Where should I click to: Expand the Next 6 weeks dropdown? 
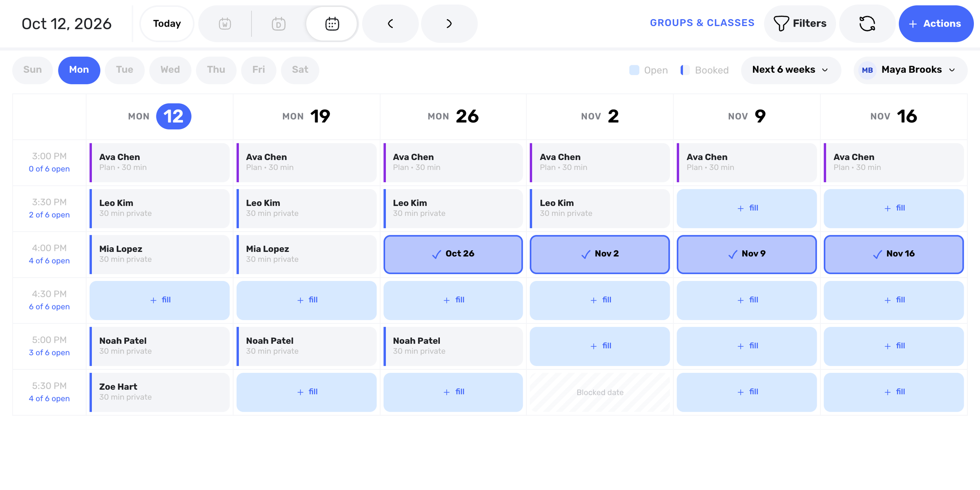(x=791, y=70)
